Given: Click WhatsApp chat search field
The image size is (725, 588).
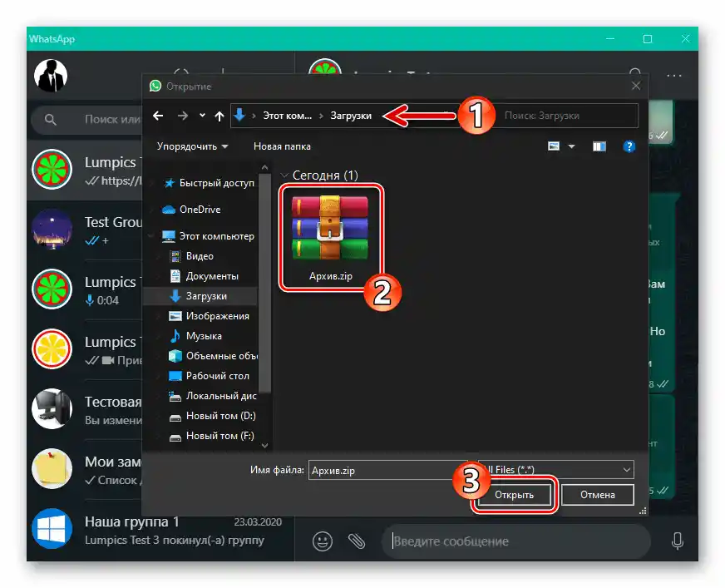Looking at the screenshot, I should pyautogui.click(x=88, y=120).
